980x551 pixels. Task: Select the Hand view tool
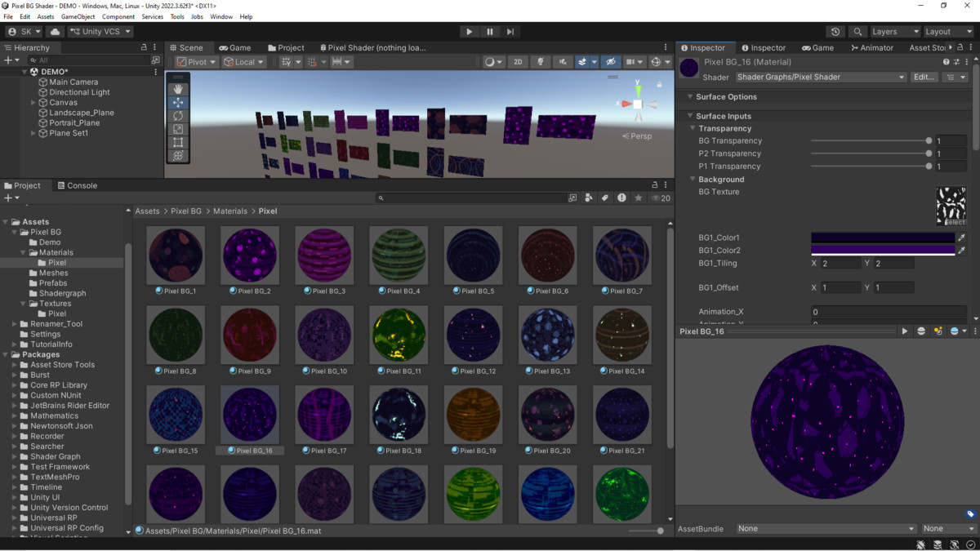click(178, 89)
